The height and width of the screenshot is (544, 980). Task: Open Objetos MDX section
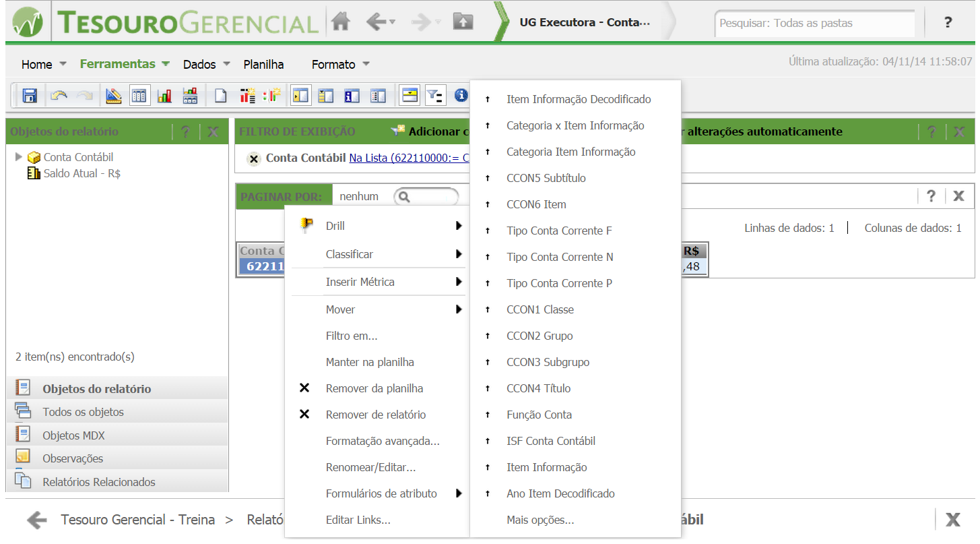coord(117,435)
